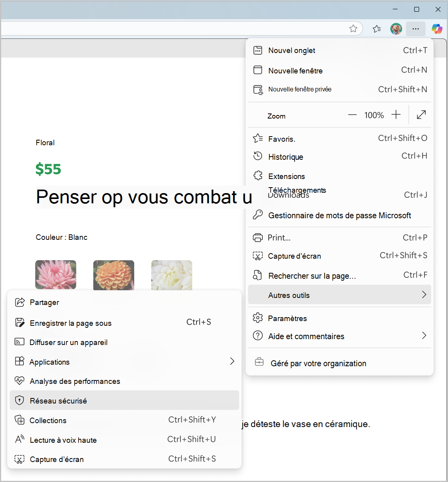Select Print... menu entry
This screenshot has width=448, height=482.
[x=340, y=237]
